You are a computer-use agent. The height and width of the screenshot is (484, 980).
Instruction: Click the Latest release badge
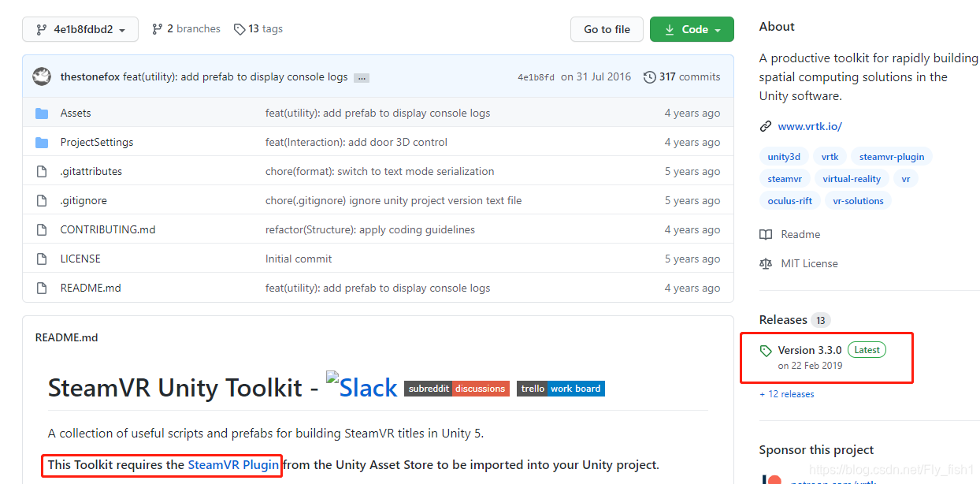click(x=867, y=350)
